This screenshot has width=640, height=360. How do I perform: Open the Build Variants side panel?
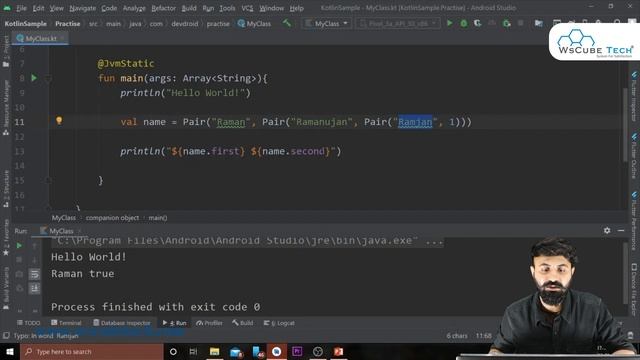click(x=6, y=289)
